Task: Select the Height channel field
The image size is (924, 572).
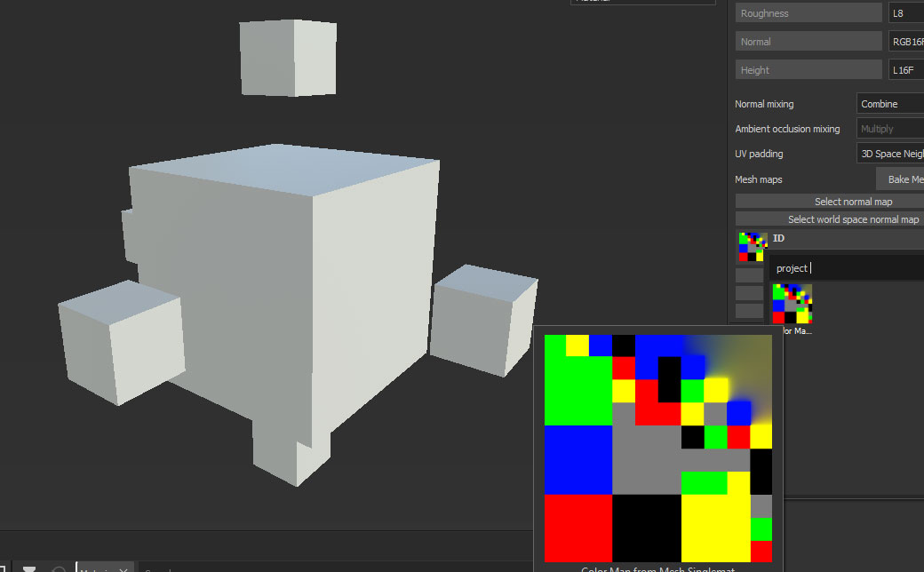Action: 808,69
